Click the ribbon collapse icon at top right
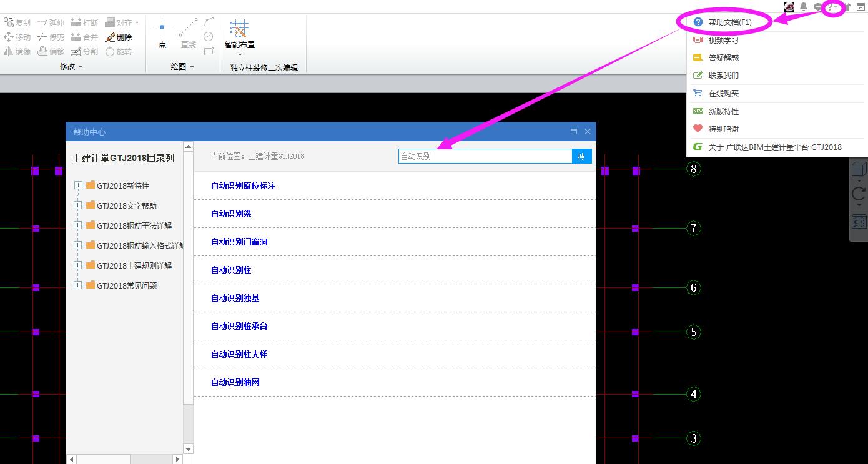 860,7
